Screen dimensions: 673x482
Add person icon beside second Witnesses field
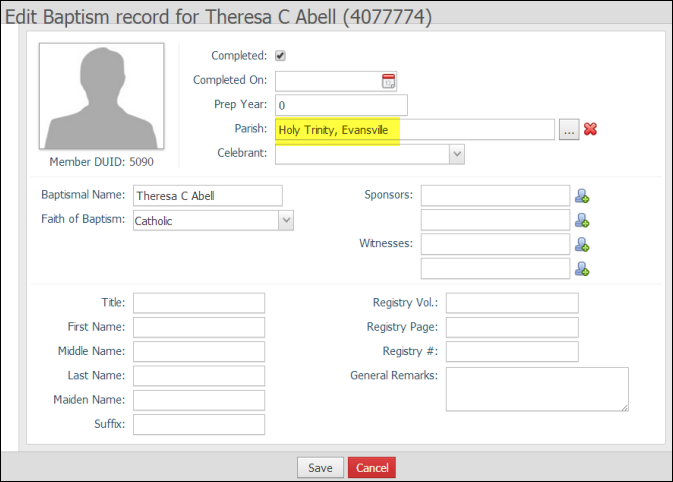tap(582, 268)
